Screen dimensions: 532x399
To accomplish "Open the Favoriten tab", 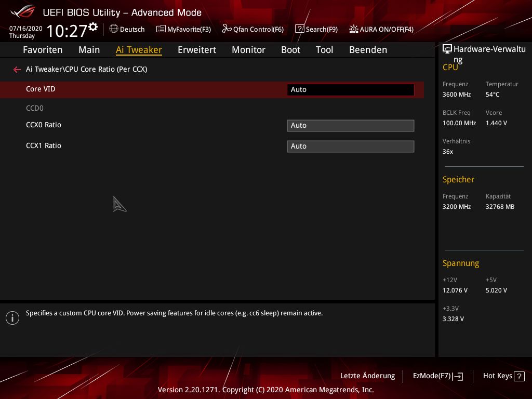I will 43,50.
